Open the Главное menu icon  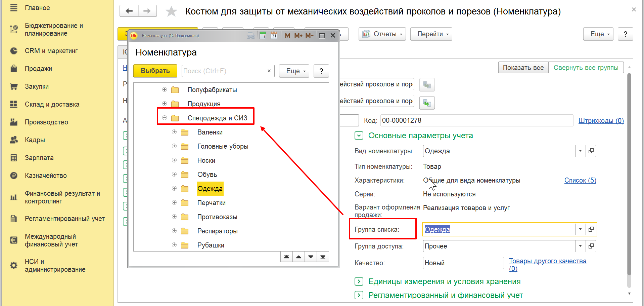point(14,8)
